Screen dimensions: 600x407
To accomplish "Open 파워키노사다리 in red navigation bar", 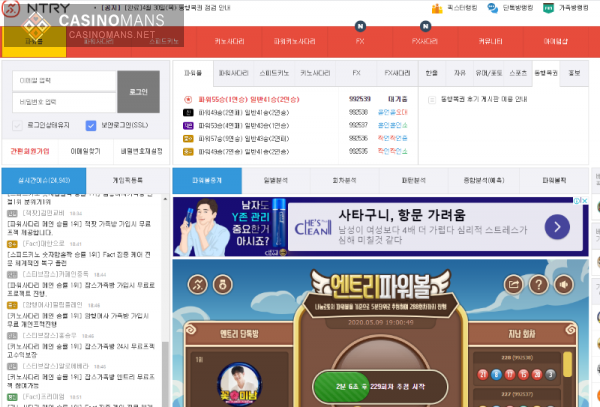I will (295, 41).
